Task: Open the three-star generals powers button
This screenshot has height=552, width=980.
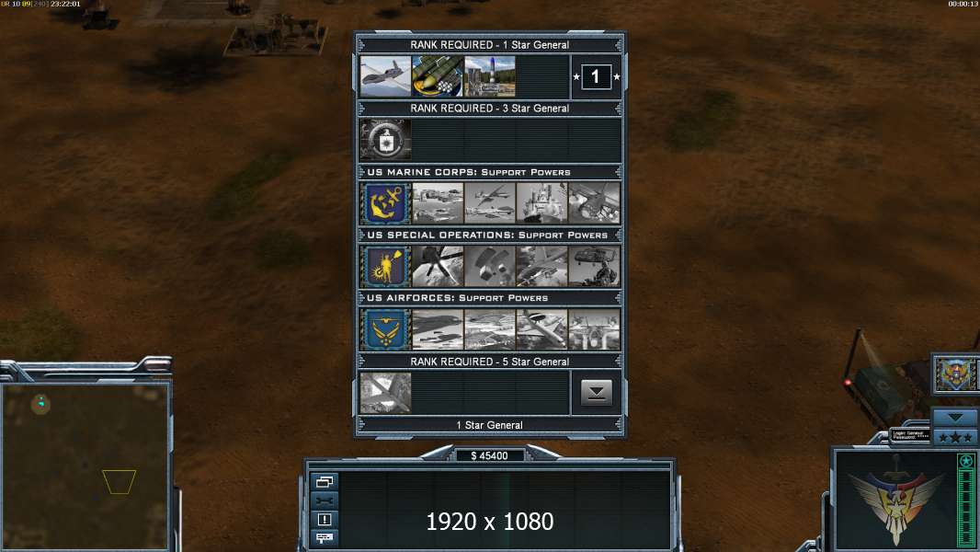Action: coord(955,437)
